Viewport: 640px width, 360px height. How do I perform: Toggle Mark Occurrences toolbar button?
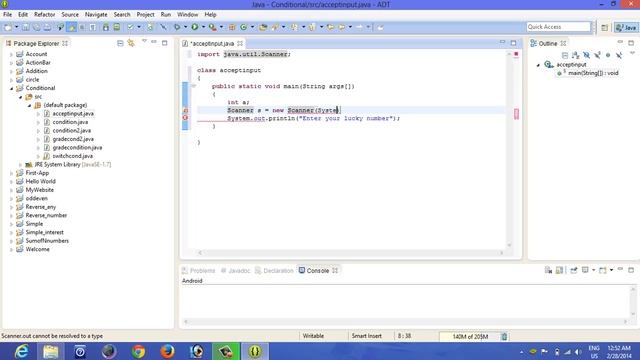71,27
